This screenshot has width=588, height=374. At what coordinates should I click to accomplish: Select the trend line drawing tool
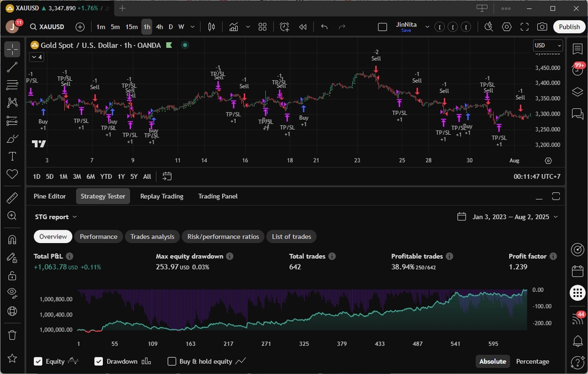point(12,67)
